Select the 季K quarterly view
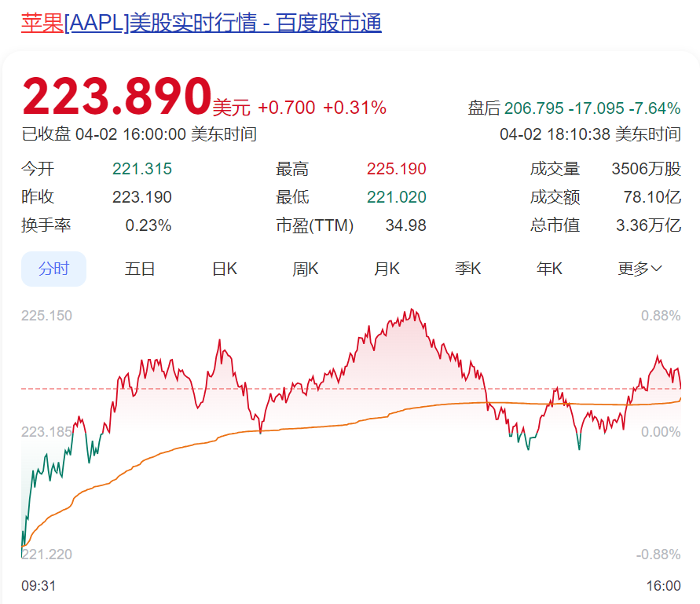The height and width of the screenshot is (604, 700). pyautogui.click(x=467, y=268)
